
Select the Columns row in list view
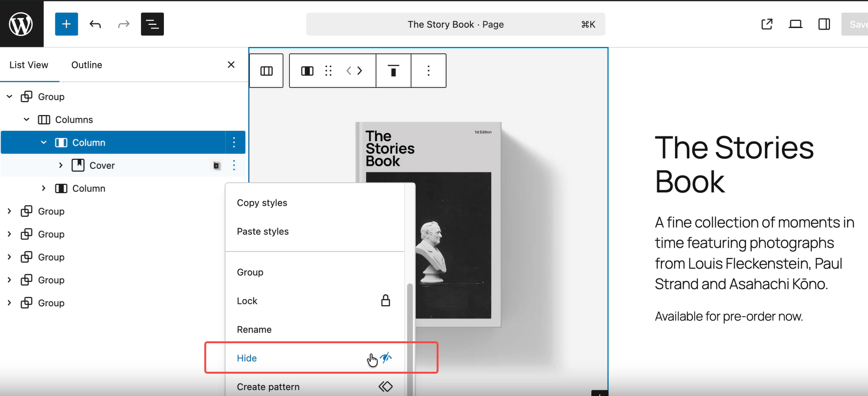click(x=123, y=119)
